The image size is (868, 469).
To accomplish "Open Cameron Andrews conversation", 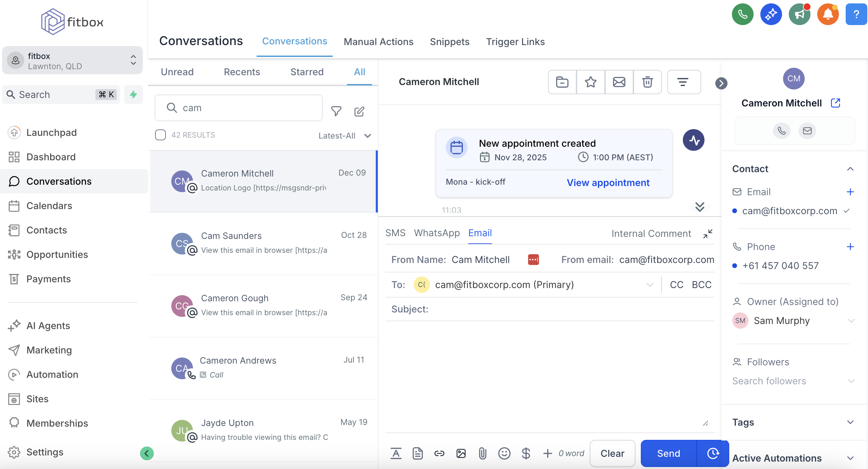I will click(263, 368).
